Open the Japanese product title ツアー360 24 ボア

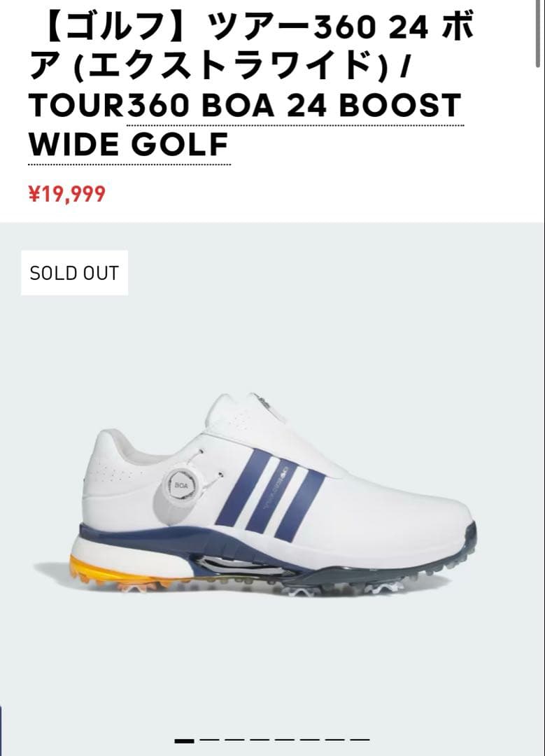point(250,47)
